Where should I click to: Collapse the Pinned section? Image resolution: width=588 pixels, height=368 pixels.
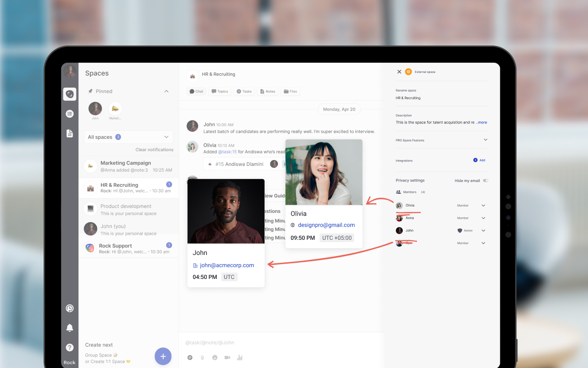tap(166, 91)
